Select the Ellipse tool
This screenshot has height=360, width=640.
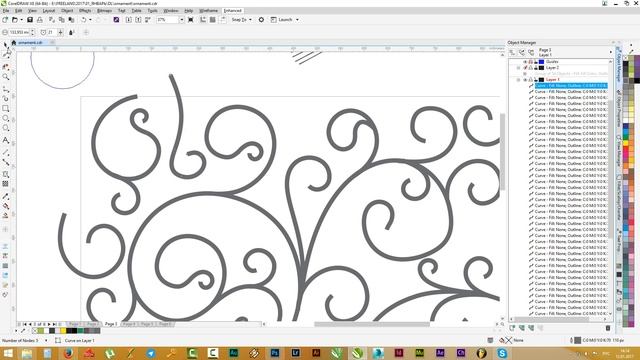pyautogui.click(x=6, y=118)
